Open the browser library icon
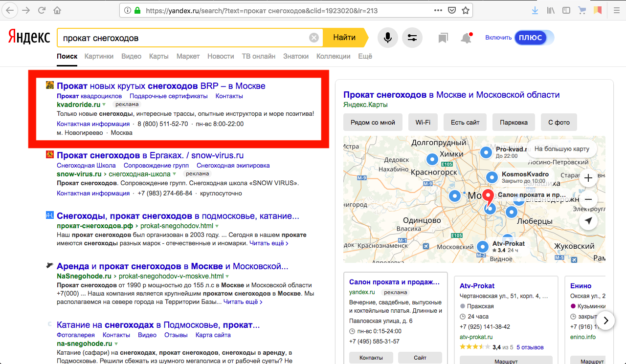Image resolution: width=626 pixels, height=364 pixels. (x=550, y=10)
